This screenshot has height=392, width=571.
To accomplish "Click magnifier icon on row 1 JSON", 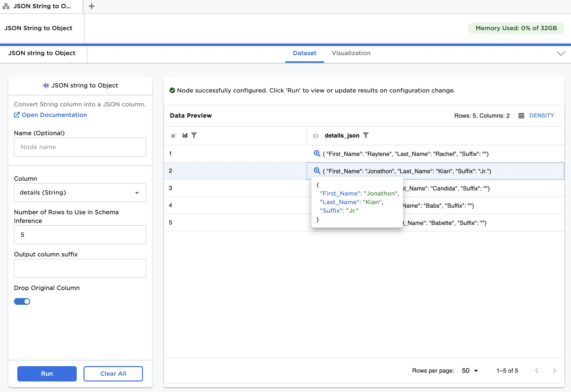I will click(x=317, y=154).
